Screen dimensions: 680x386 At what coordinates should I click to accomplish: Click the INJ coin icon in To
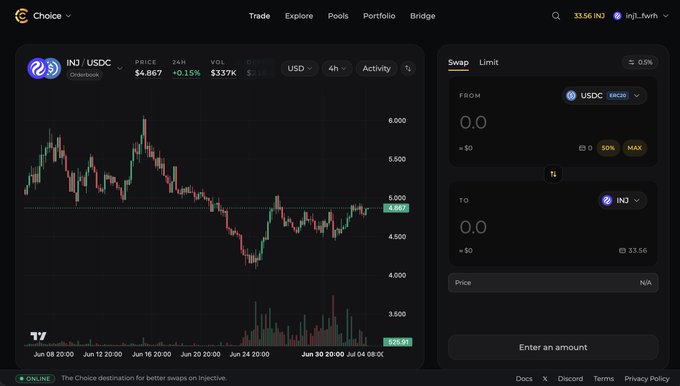(x=607, y=200)
